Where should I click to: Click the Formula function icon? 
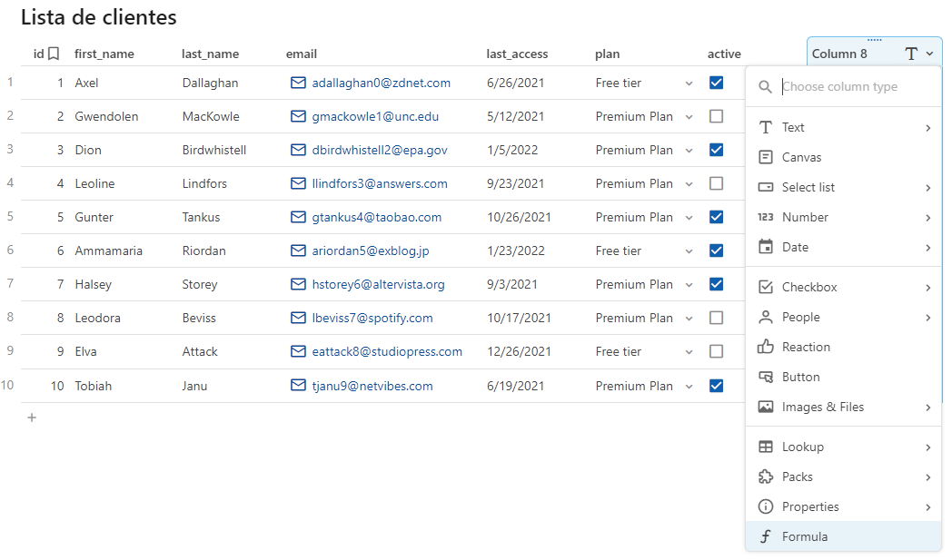pyautogui.click(x=766, y=536)
